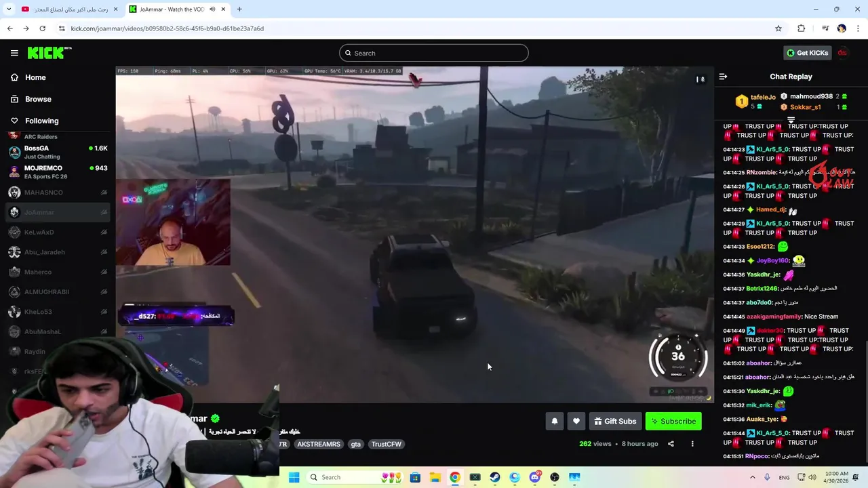Open the Chrome three-dot menu
This screenshot has width=868, height=488.
click(x=858, y=28)
